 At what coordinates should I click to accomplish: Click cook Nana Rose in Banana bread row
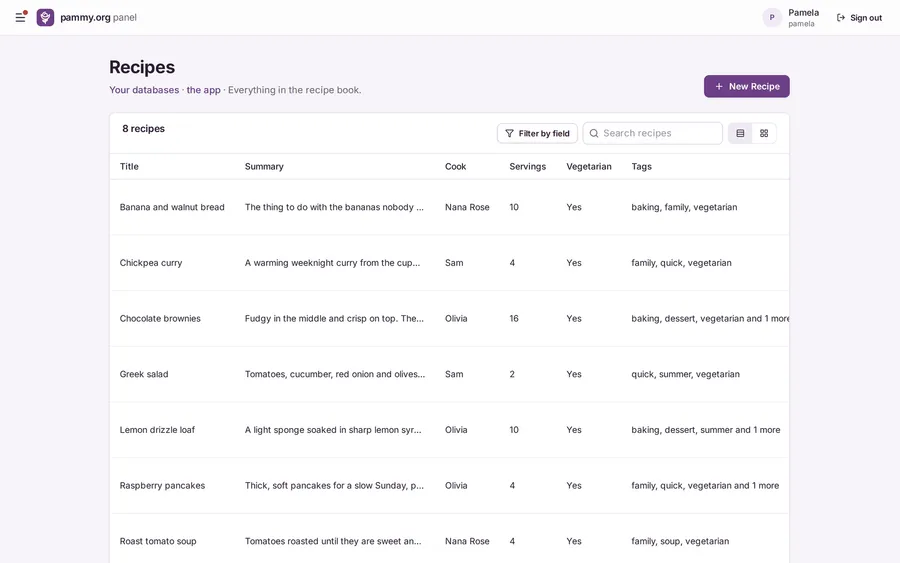467,207
